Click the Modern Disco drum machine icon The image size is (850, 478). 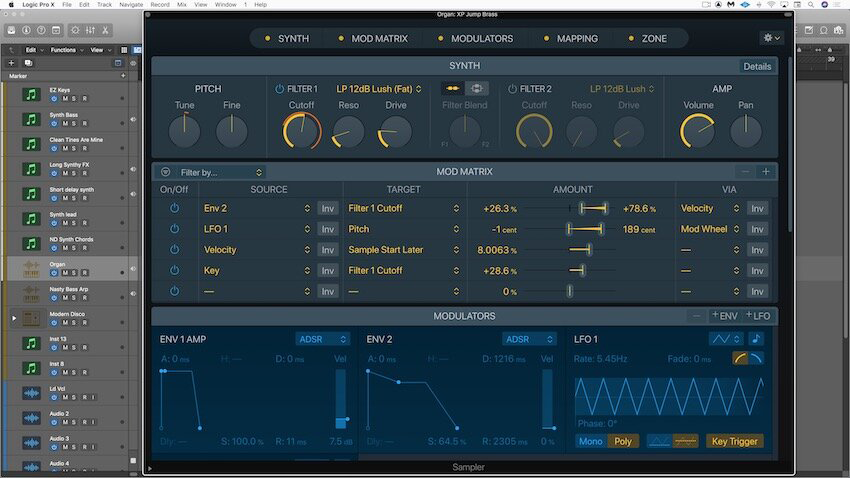31,319
